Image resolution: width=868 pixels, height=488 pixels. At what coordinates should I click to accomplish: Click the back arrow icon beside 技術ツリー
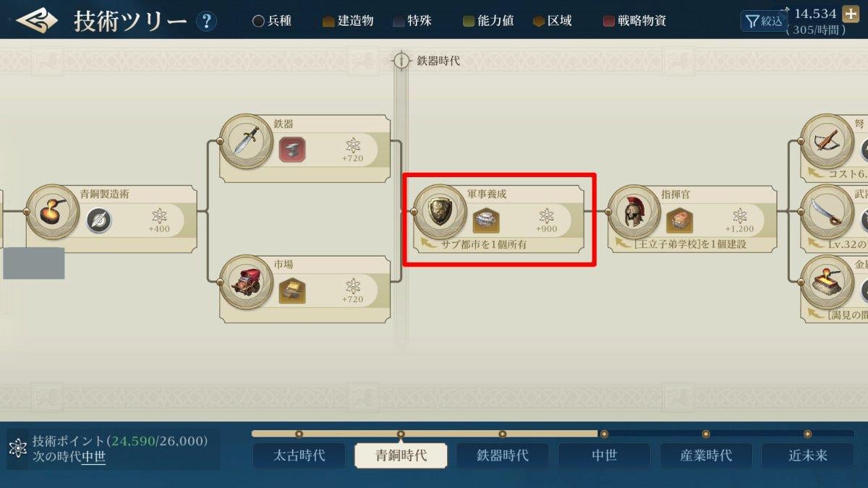pos(36,20)
